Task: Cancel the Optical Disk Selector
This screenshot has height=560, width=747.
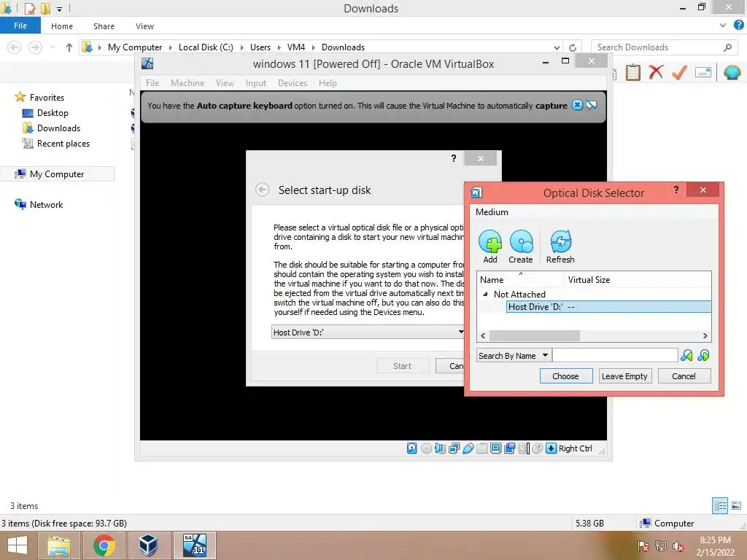Action: click(x=684, y=376)
